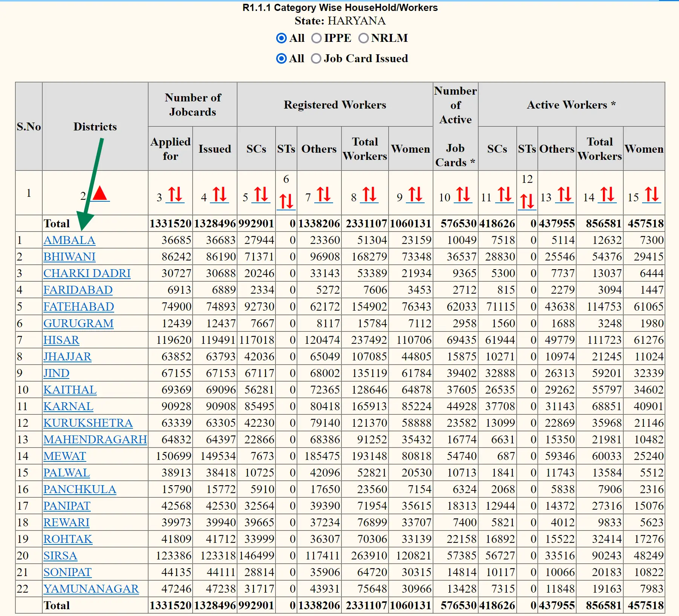Open the FATEHABAD district link
This screenshot has width=679, height=616.
tap(79, 306)
